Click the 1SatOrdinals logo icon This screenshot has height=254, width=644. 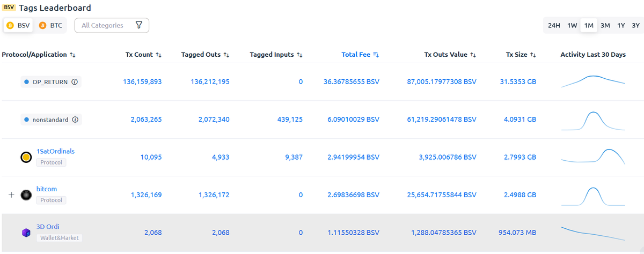coord(26,158)
